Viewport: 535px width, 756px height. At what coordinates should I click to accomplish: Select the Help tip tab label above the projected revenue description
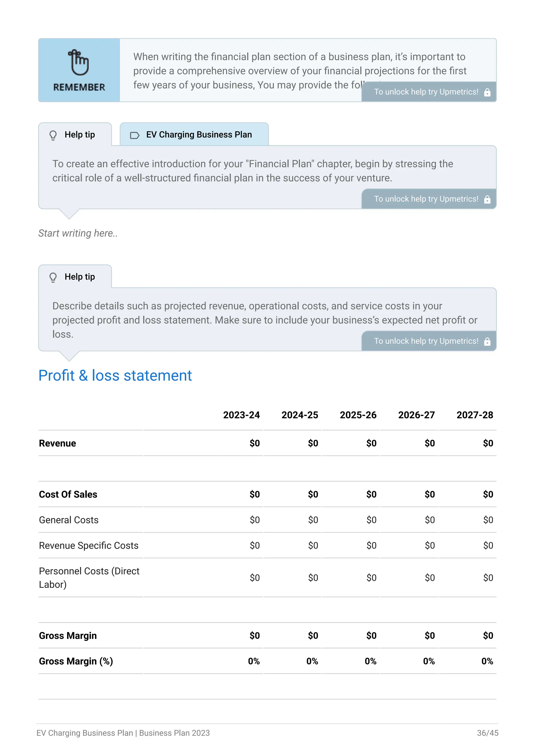click(79, 277)
